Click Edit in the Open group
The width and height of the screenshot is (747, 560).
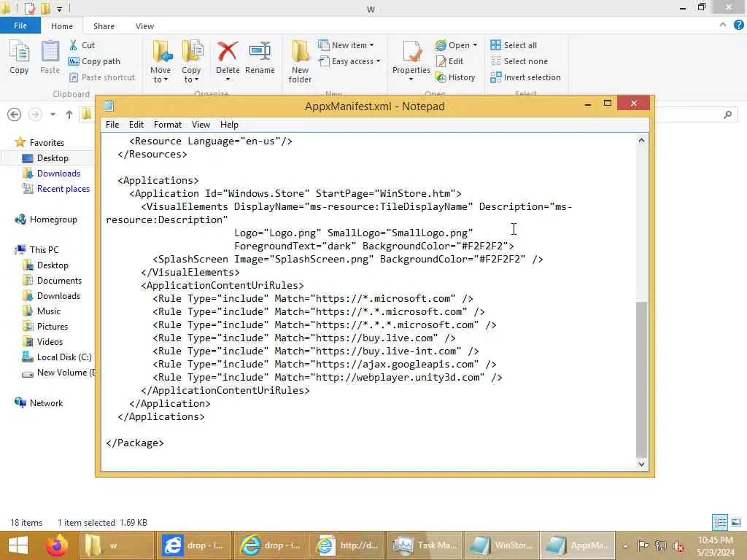(449, 61)
